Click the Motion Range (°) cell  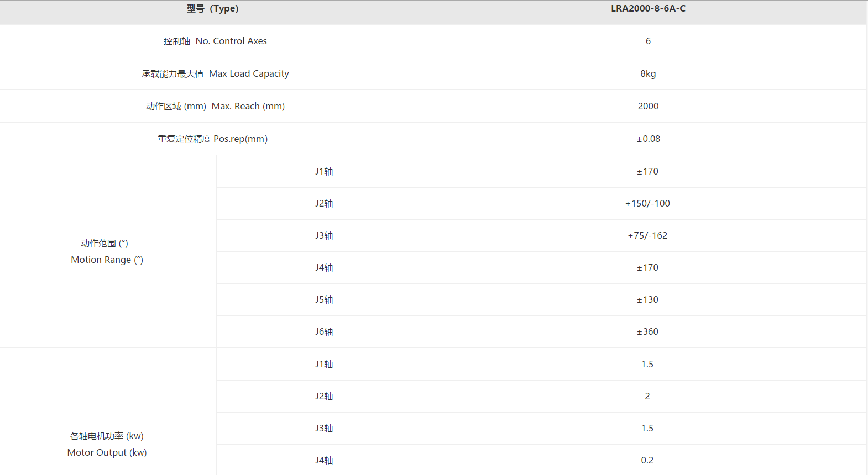[x=107, y=252]
